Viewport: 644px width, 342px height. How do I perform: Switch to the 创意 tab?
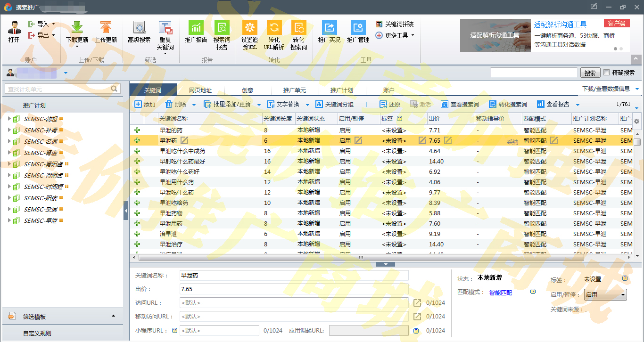point(248,90)
